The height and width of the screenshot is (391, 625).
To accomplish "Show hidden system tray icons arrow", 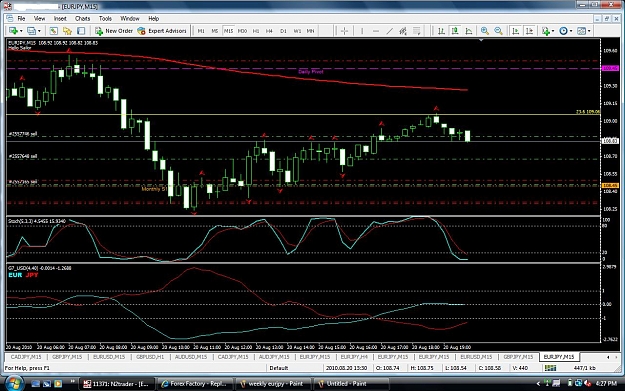I will coord(538,384).
